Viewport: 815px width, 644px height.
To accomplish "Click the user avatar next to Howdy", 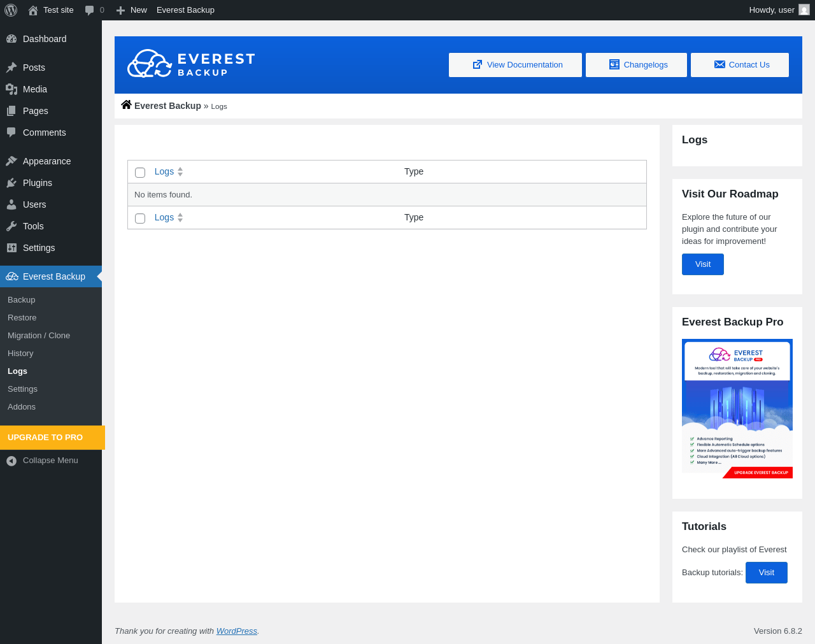I will click(x=804, y=10).
